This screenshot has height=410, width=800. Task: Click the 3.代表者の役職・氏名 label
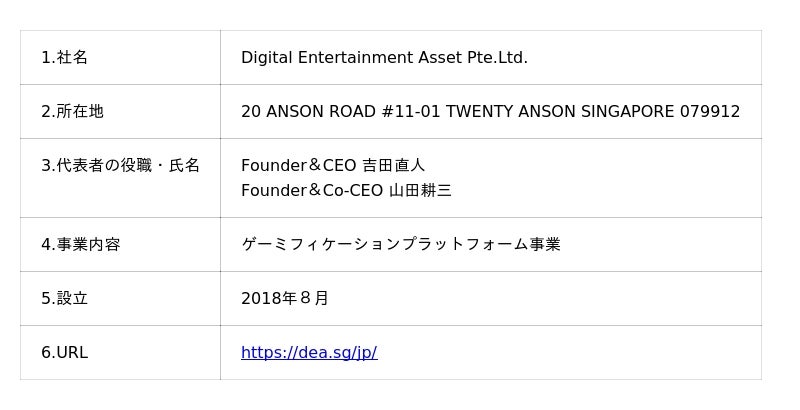pos(120,166)
